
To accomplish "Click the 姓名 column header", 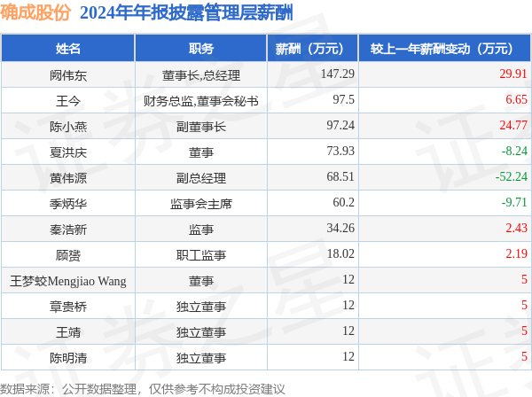I will tap(68, 49).
